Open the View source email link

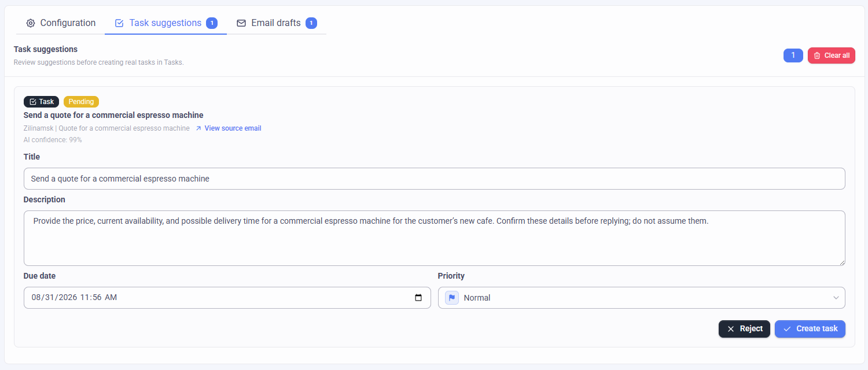coord(228,128)
